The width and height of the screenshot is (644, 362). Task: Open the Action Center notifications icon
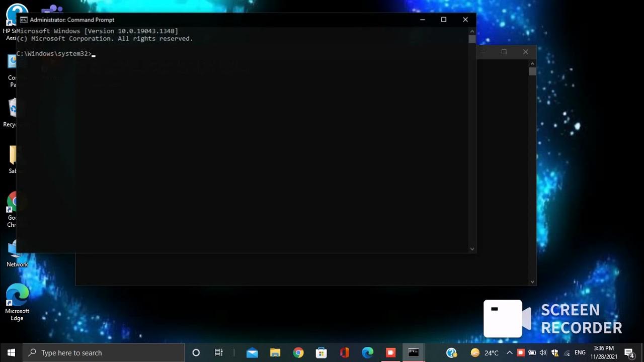pyautogui.click(x=629, y=353)
